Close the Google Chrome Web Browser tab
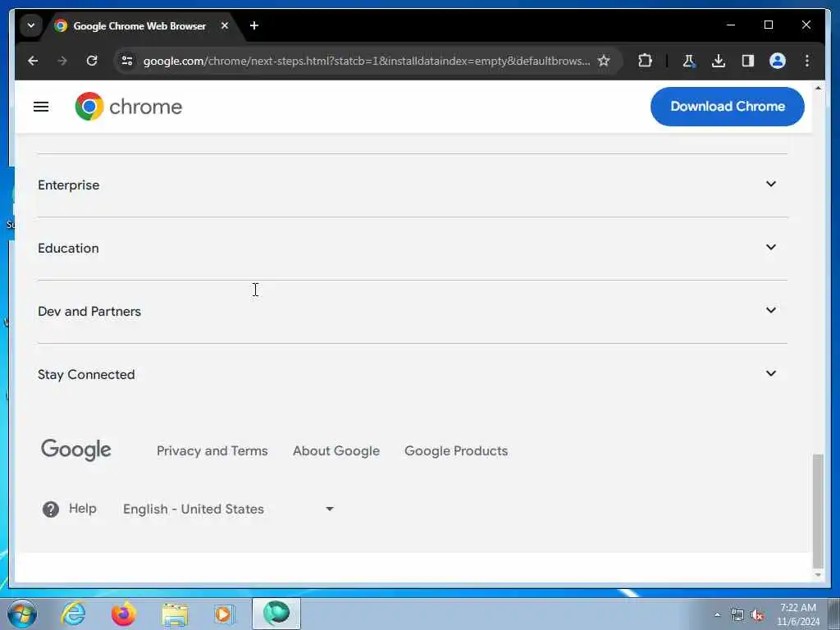840x630 pixels. (x=225, y=25)
